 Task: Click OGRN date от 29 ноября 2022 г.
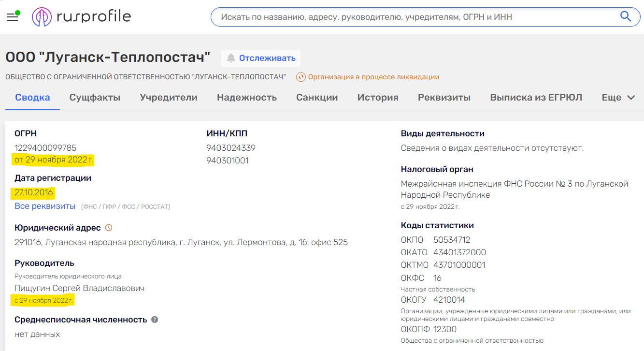click(53, 160)
